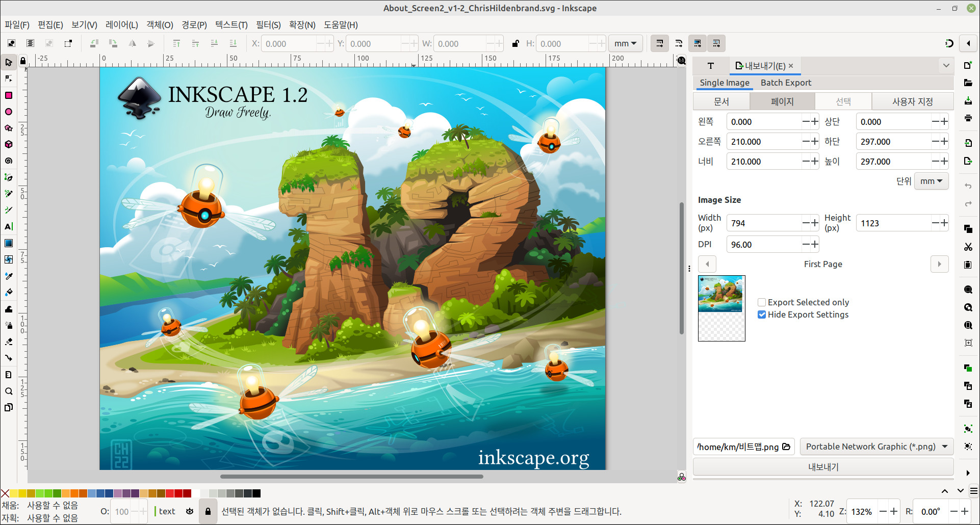Increase the DPI value with plus
Screen dimensions: 980x525
[814, 245]
